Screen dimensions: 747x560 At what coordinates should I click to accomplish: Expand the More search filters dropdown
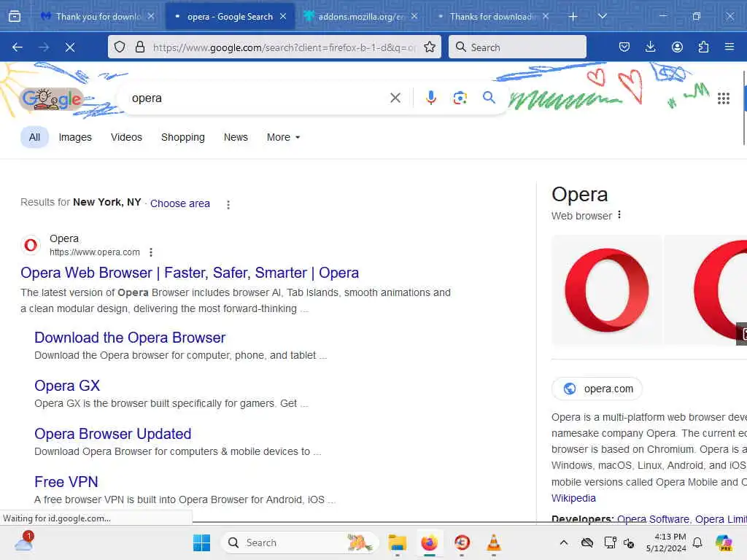284,137
